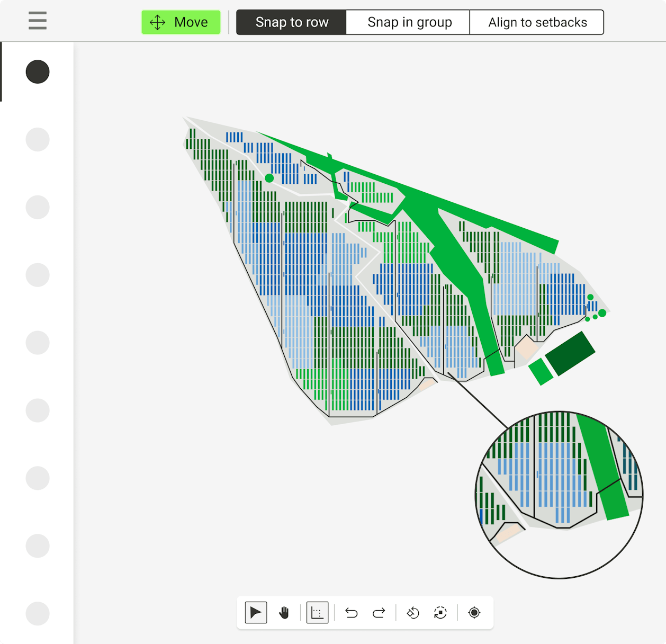Open the hamburger menu
This screenshot has width=666, height=644.
pos(38,21)
